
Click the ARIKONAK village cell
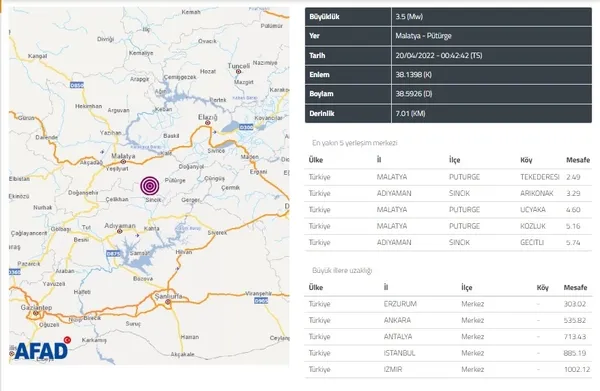[536, 193]
